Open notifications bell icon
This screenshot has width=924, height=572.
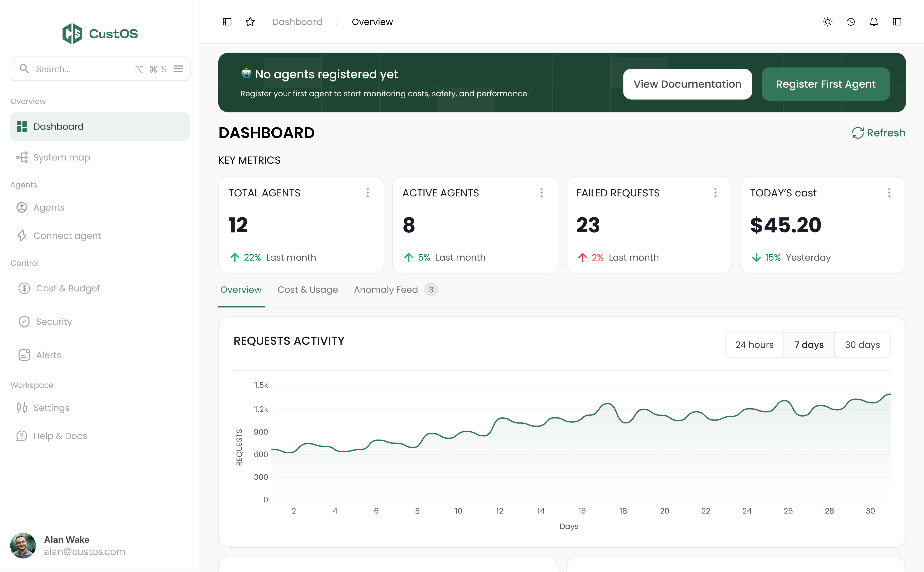(x=874, y=22)
